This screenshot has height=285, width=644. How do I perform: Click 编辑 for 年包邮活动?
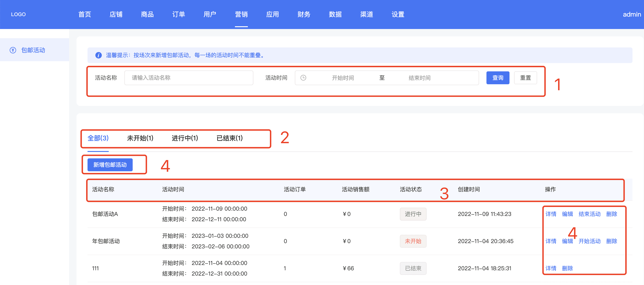[567, 241]
